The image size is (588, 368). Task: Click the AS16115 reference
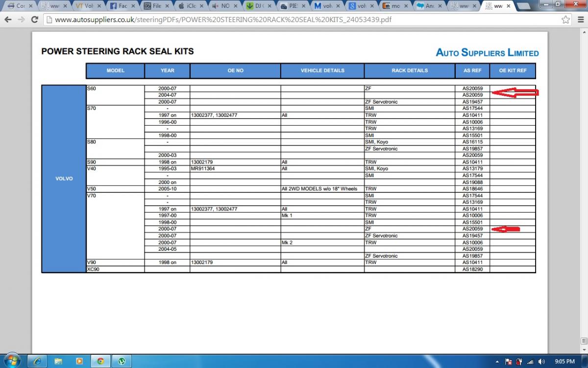[x=472, y=142]
